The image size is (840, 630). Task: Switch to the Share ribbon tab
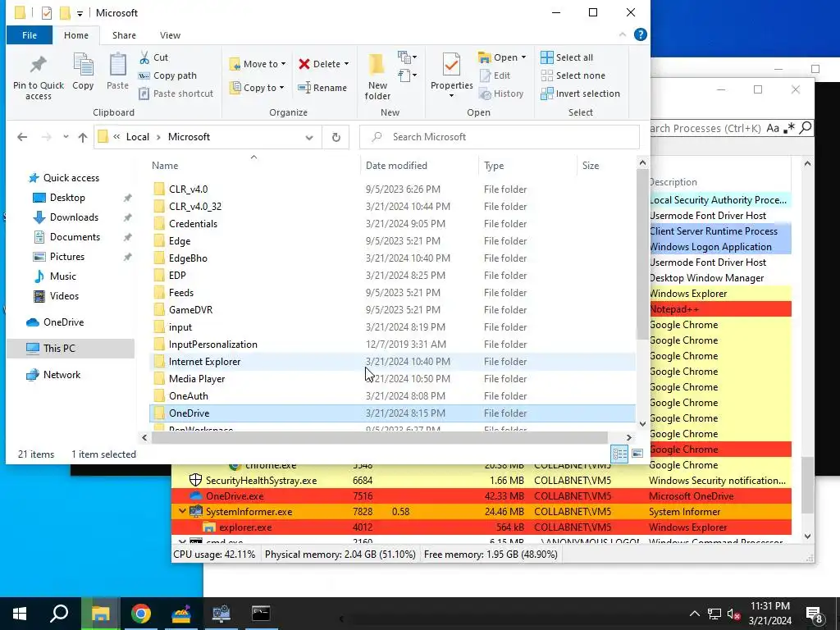coord(124,35)
